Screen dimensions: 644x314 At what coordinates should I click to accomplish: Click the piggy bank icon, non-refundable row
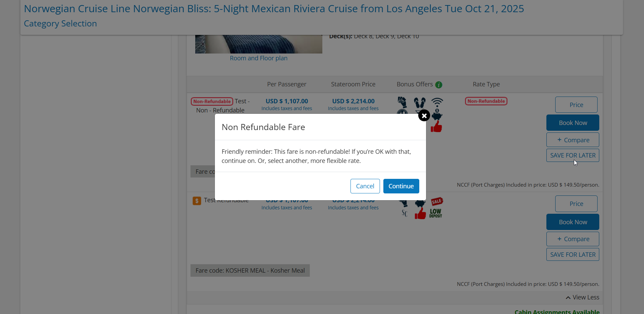[437, 115]
